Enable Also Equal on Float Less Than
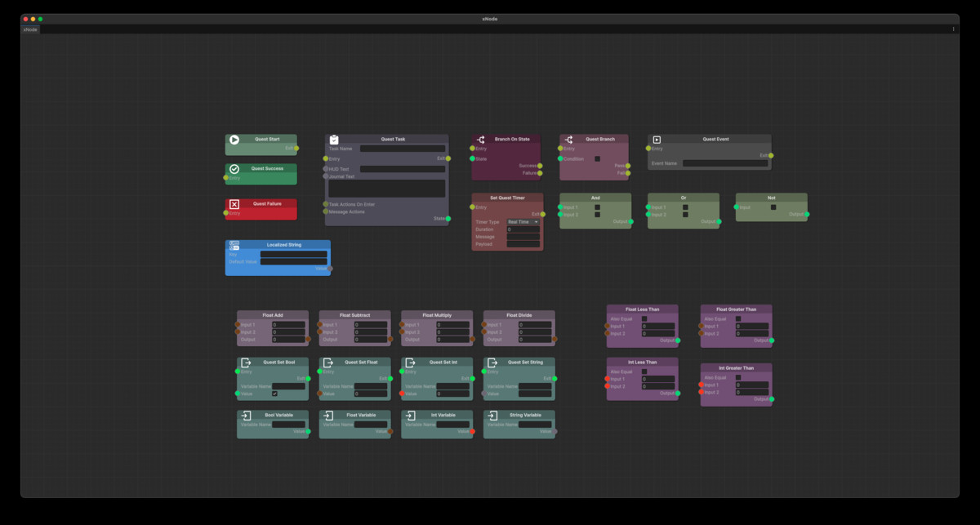The width and height of the screenshot is (980, 525). click(x=644, y=319)
